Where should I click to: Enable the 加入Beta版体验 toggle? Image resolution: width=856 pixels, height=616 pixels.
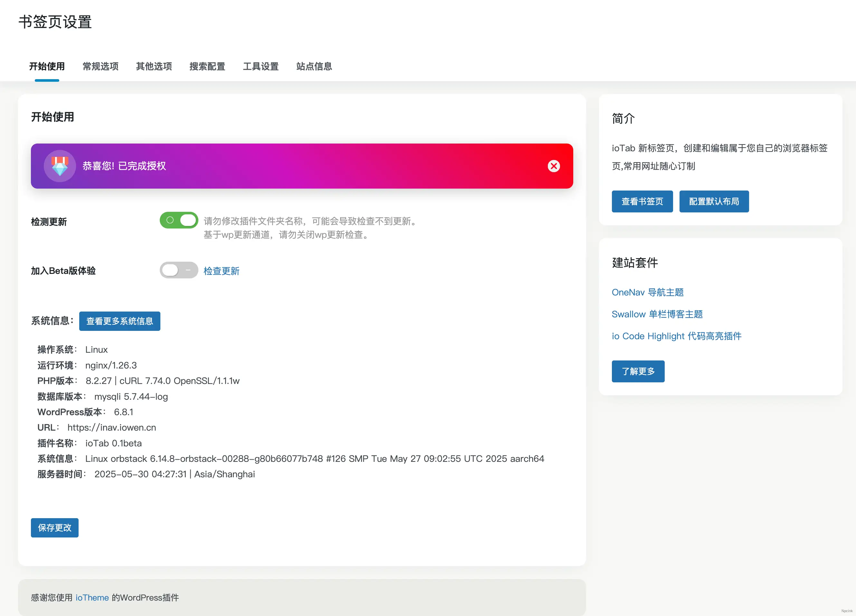click(x=179, y=270)
